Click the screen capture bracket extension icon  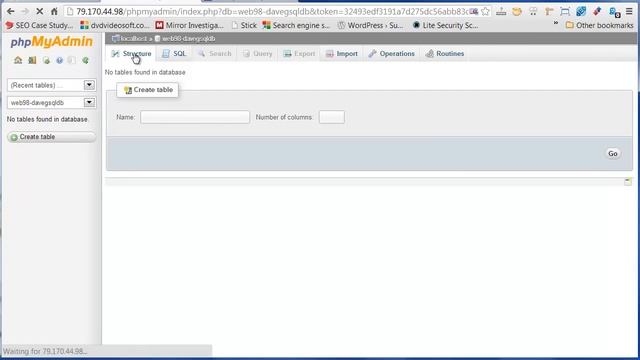click(565, 12)
